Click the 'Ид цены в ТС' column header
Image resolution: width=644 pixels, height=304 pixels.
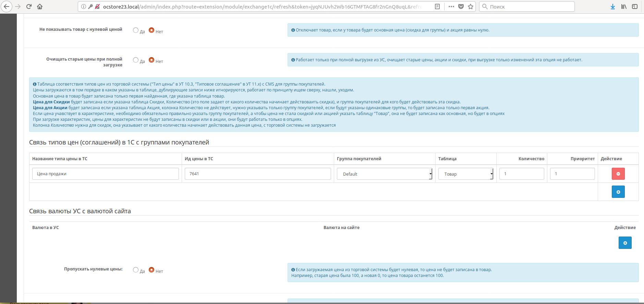coord(199,159)
